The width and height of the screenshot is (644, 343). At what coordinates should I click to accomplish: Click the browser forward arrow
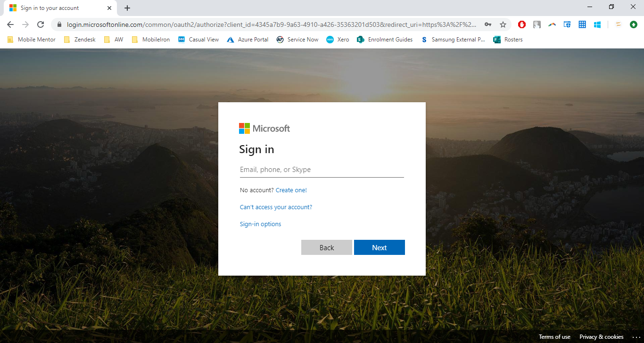[x=25, y=24]
